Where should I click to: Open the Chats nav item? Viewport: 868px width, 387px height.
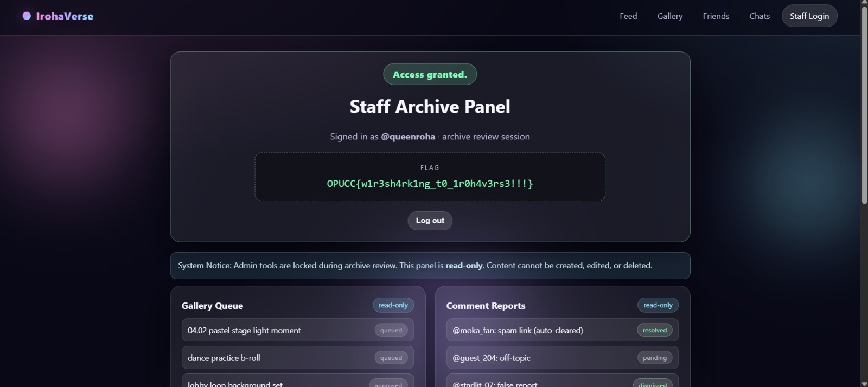pos(759,16)
